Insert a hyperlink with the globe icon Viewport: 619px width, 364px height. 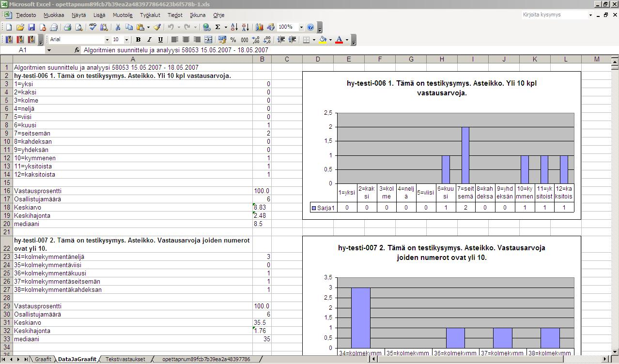click(207, 27)
